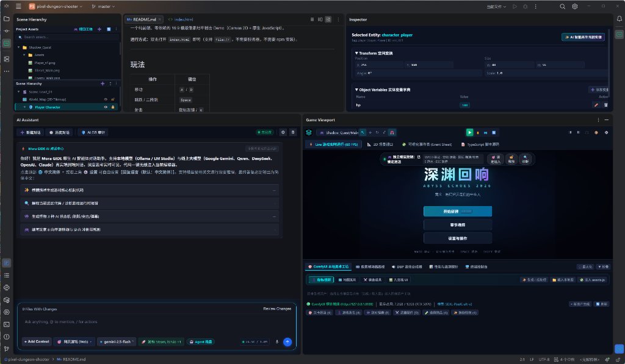Toggle visibility of World_Map tilemap layer

(x=106, y=99)
